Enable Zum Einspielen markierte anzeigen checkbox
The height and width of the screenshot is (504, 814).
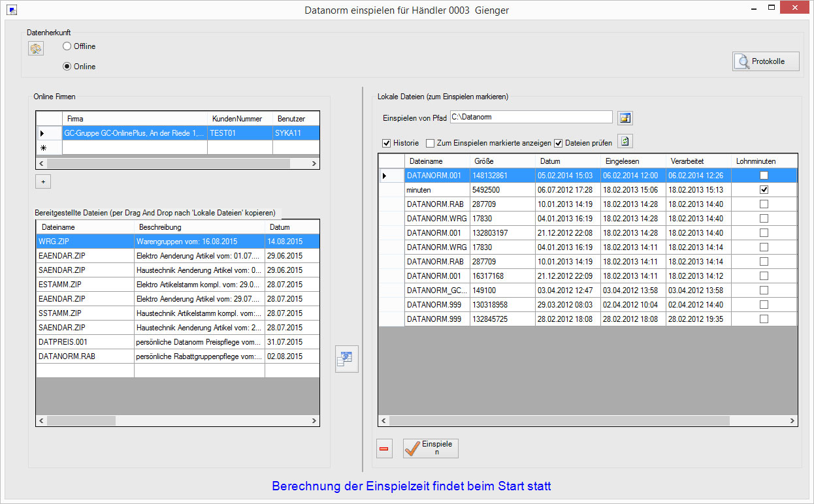430,143
